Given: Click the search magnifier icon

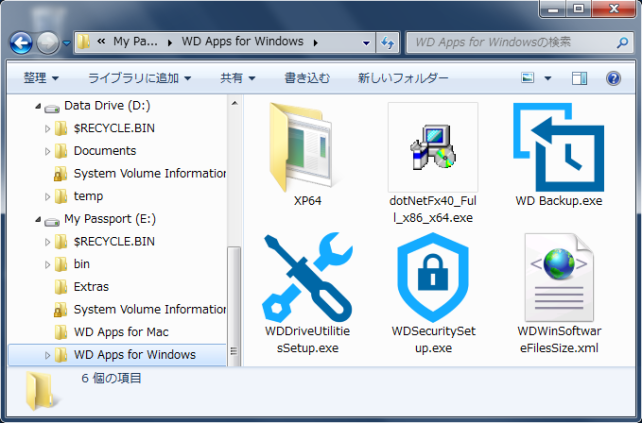Looking at the screenshot, I should [x=622, y=42].
